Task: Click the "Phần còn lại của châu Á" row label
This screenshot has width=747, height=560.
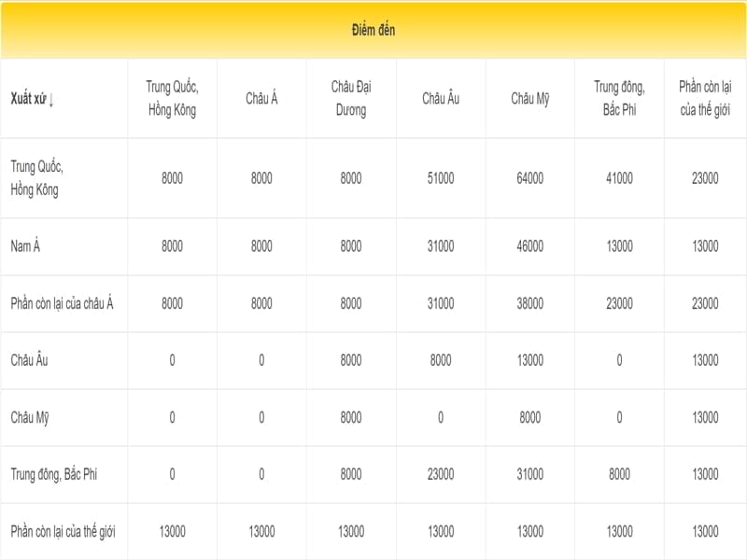Action: [x=62, y=303]
